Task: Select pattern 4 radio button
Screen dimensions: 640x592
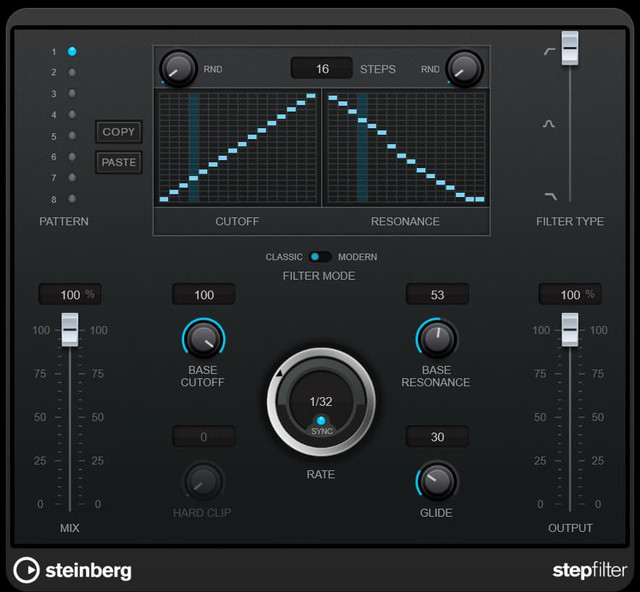Action: [72, 114]
